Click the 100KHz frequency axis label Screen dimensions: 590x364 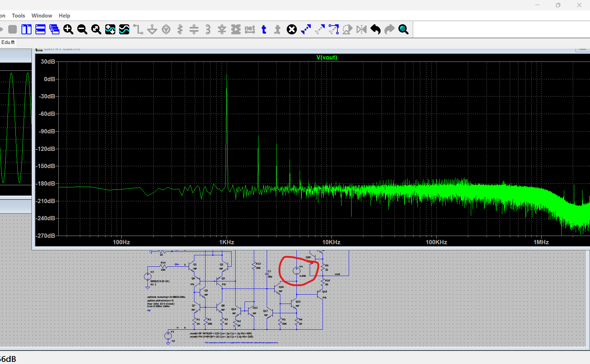pyautogui.click(x=436, y=242)
